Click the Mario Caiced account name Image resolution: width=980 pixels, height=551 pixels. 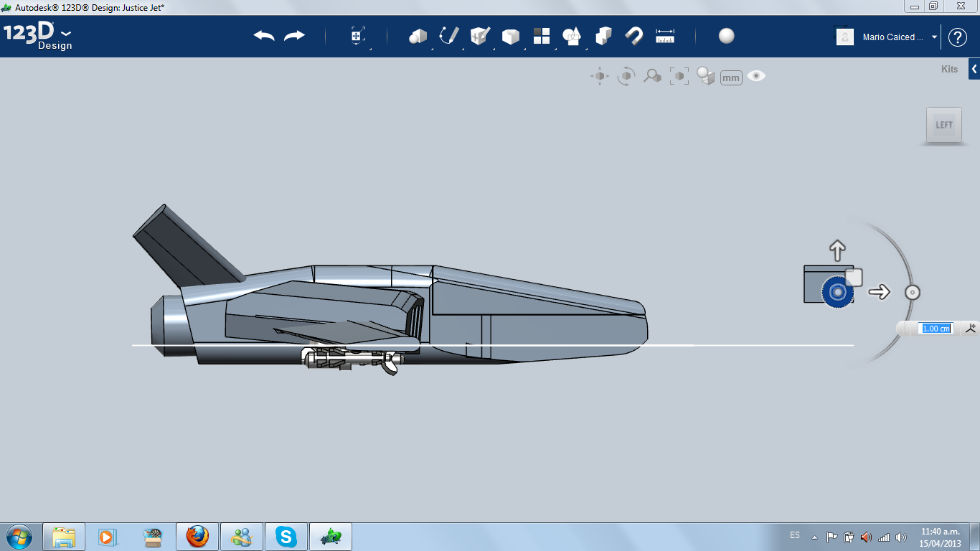pos(893,37)
